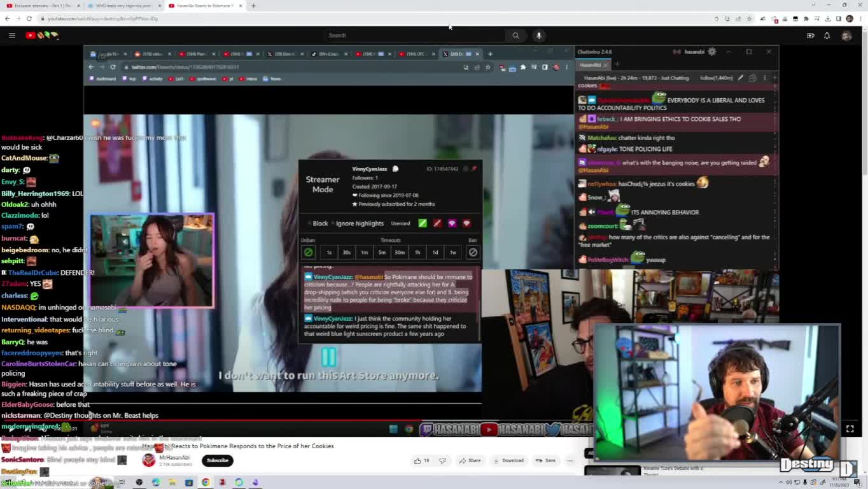This screenshot has height=489, width=868.
Task: Open the MrHasanAbi channel avatar
Action: point(148,460)
